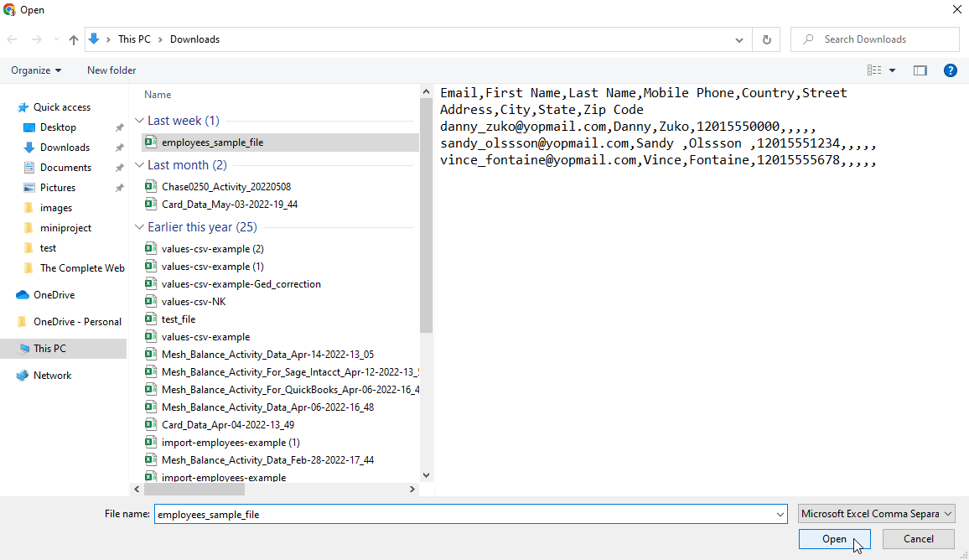Image resolution: width=969 pixels, height=560 pixels.
Task: Select values-csv-example (1) file
Action: coord(213,267)
